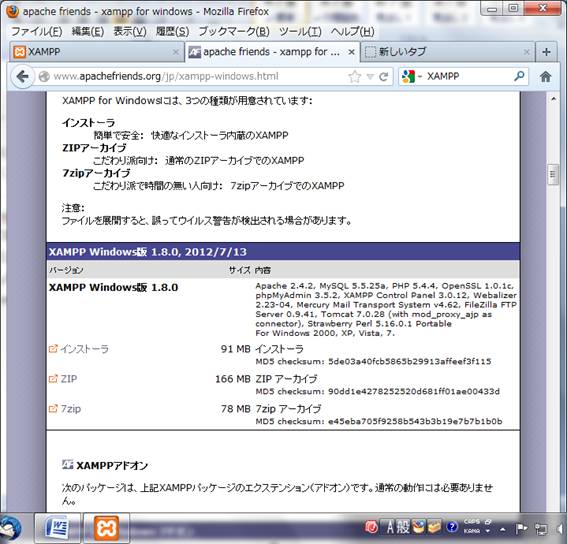
Task: Click the 166 MB size value
Action: (x=233, y=379)
